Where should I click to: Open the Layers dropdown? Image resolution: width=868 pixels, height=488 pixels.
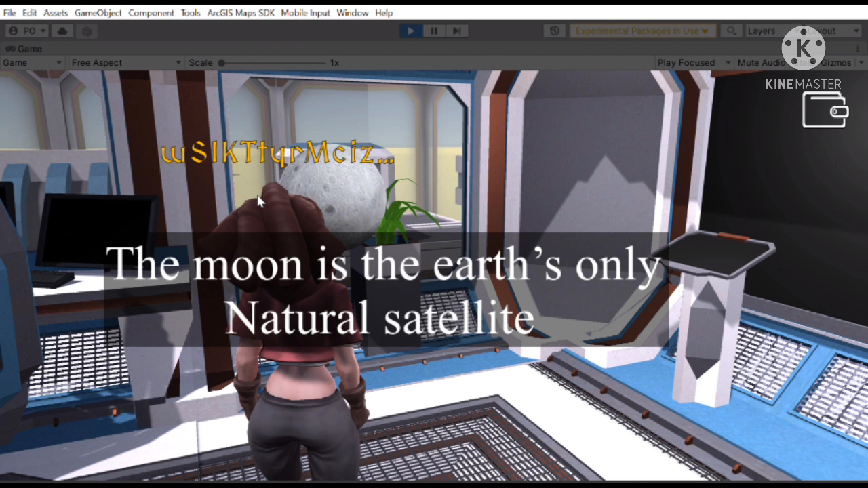pyautogui.click(x=766, y=30)
